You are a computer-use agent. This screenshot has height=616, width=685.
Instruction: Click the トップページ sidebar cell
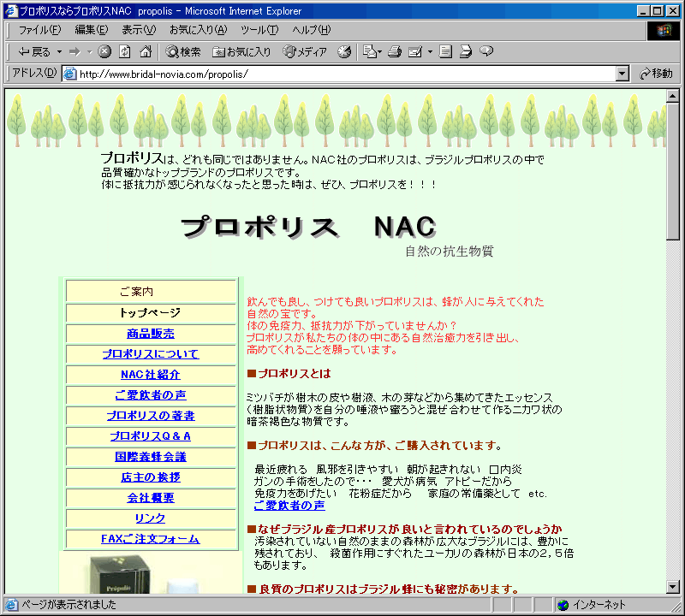coord(151,312)
